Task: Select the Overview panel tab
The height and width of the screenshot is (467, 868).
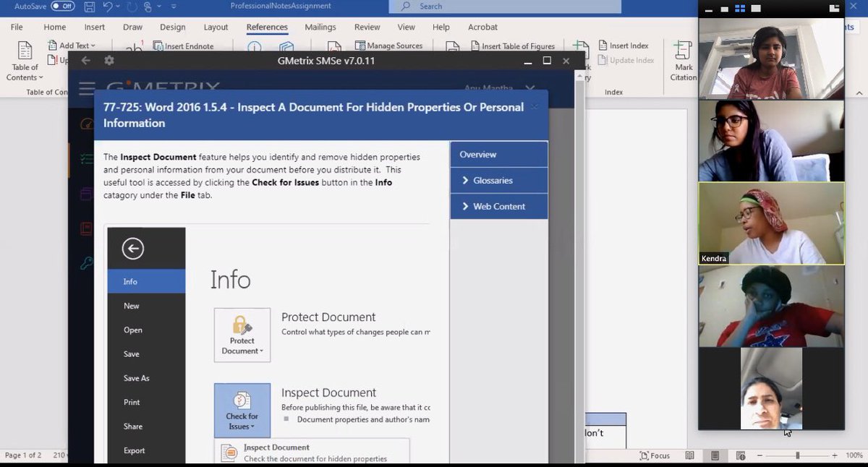Action: point(498,154)
